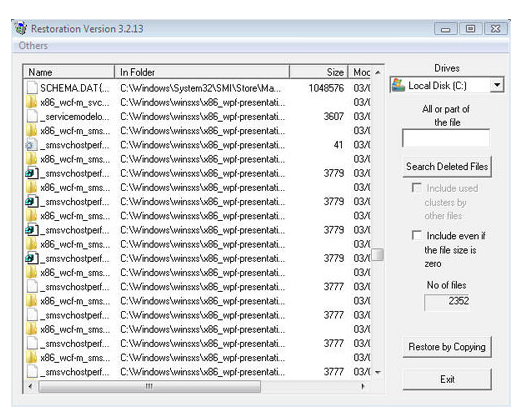This screenshot has height=419, width=527.
Task: Click the Exit button
Action: tap(447, 379)
